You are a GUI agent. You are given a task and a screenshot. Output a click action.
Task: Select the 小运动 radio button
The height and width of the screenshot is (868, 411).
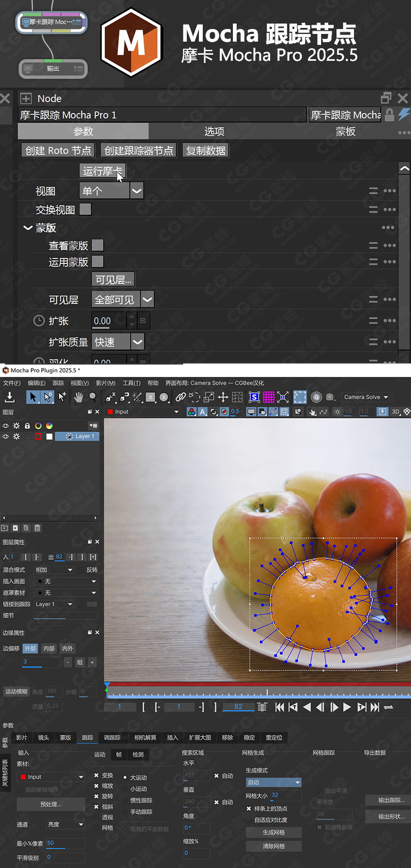(x=125, y=789)
